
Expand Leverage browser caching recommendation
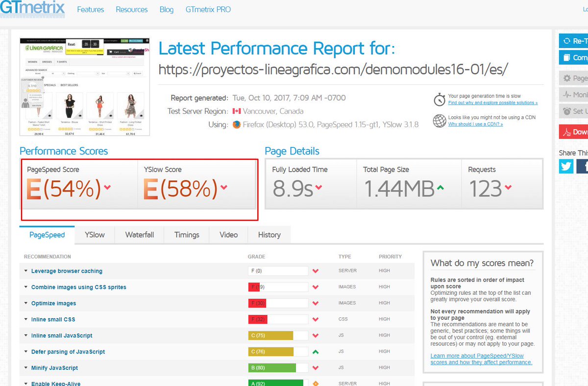pyautogui.click(x=67, y=271)
